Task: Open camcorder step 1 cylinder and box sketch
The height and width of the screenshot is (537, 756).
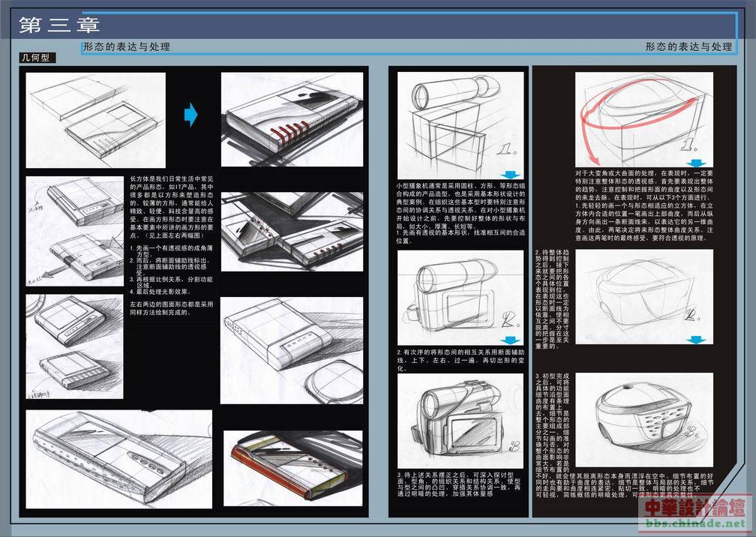Action: tap(460, 125)
